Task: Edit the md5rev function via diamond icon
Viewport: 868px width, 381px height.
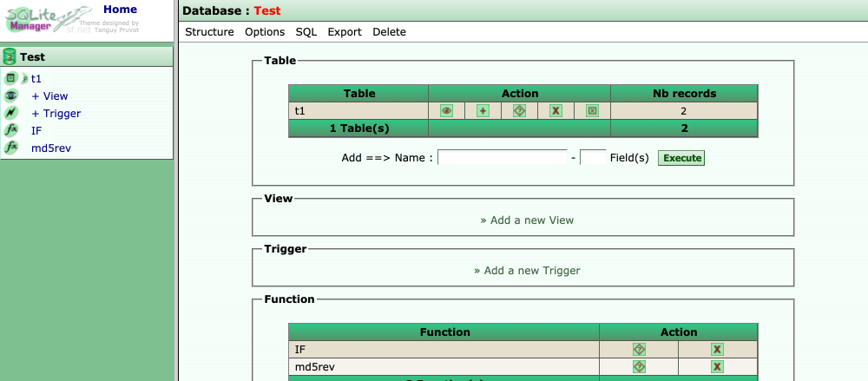Action: pos(639,366)
